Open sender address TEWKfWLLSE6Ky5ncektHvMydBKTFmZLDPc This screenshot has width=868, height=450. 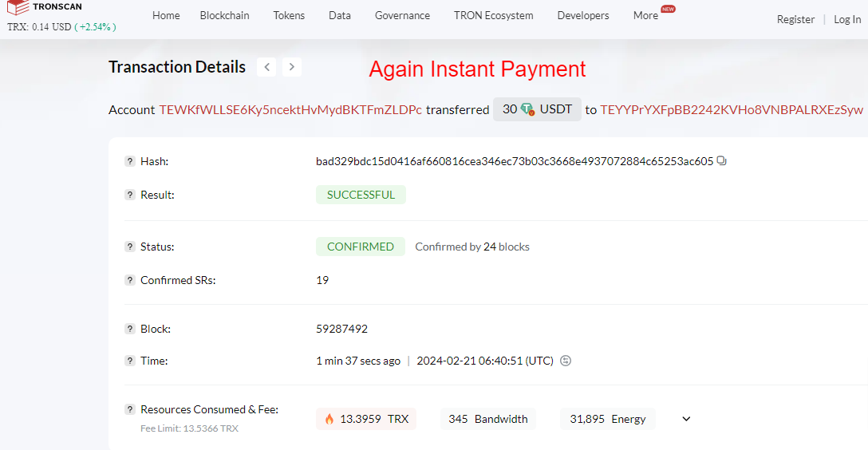pos(290,109)
